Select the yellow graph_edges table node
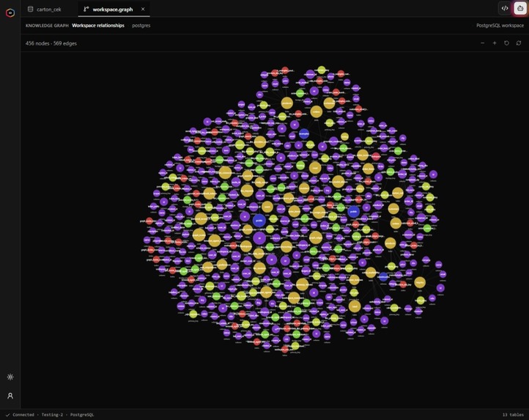529x420 pixels. coord(316,237)
